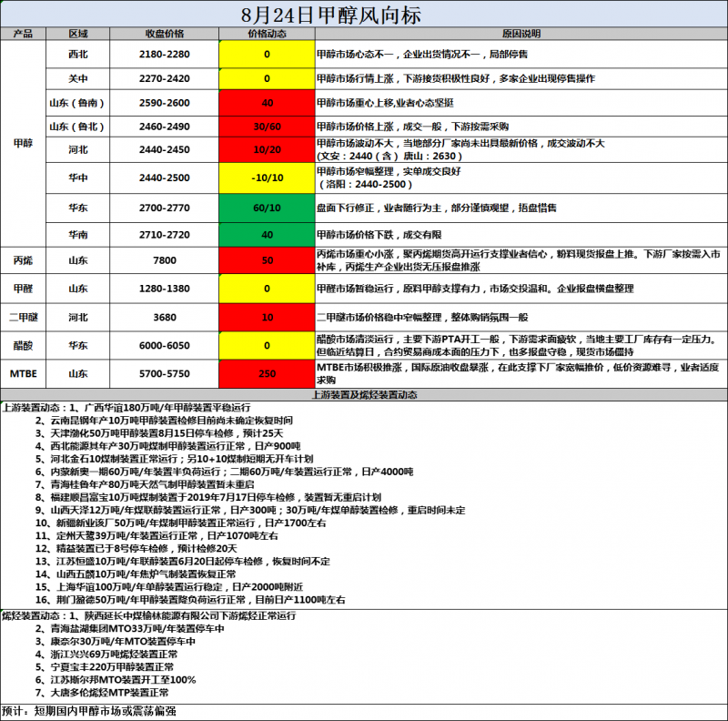Click the closing price "2710-2720"
Viewport: 728px width, 721px height.
coord(165,235)
